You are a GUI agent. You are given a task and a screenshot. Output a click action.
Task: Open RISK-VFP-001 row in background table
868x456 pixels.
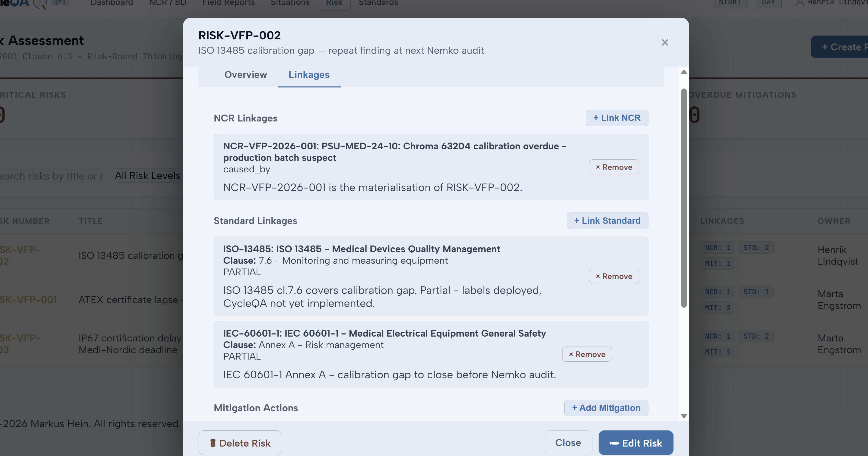click(28, 300)
